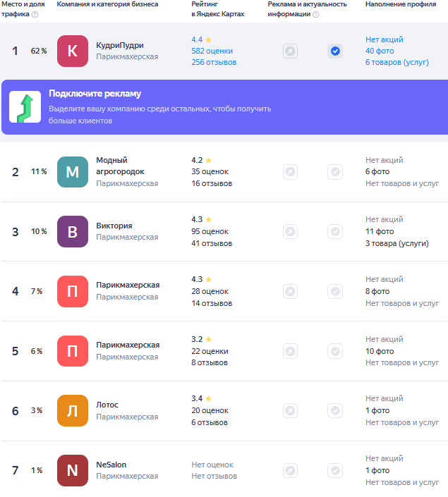Click '95 оценок' in Виктория row
The width and height of the screenshot is (448, 497).
point(210,231)
